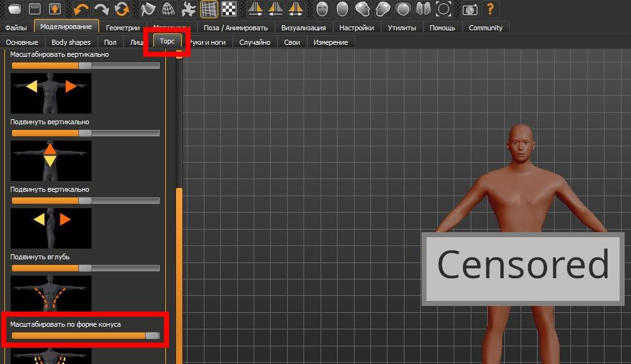Open the Руки и ноги sub-tab
This screenshot has height=364, width=631.
(x=208, y=42)
